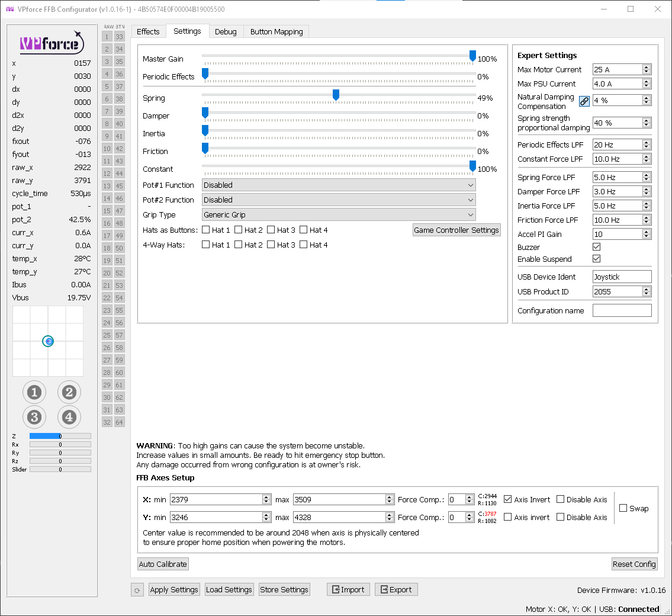This screenshot has width=672, height=616.
Task: Click X axis Force Comp. spinner
Action: click(x=461, y=499)
